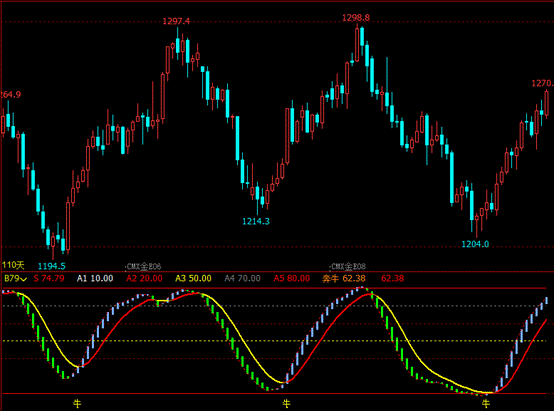The height and width of the screenshot is (411, 554).
Task: Click the orange 奔牛 62.38 readout
Action: pyautogui.click(x=343, y=278)
